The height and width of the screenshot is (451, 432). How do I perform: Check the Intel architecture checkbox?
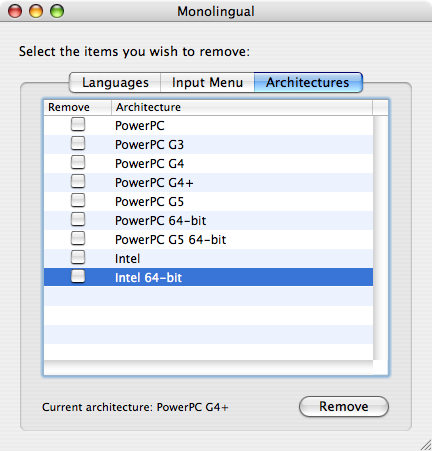tap(78, 257)
